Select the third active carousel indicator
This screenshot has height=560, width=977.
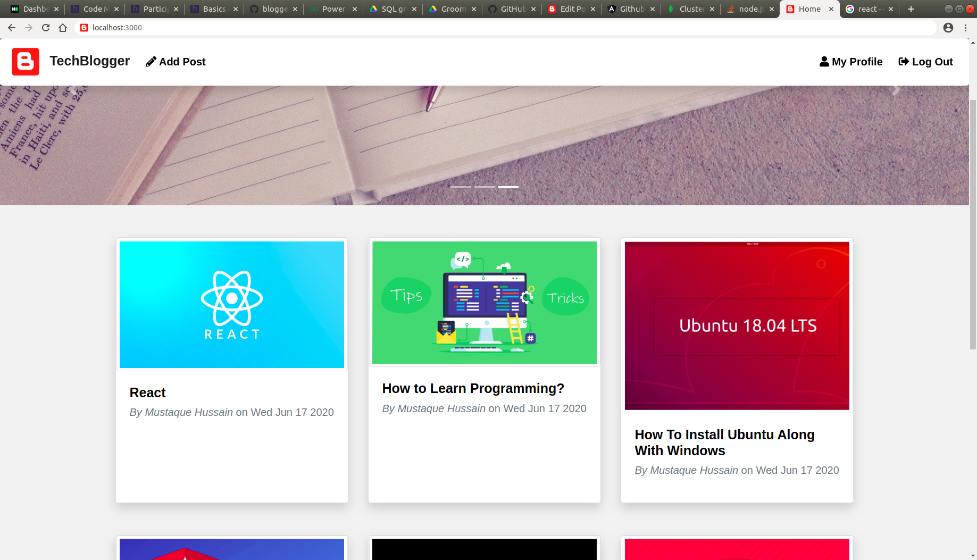508,187
